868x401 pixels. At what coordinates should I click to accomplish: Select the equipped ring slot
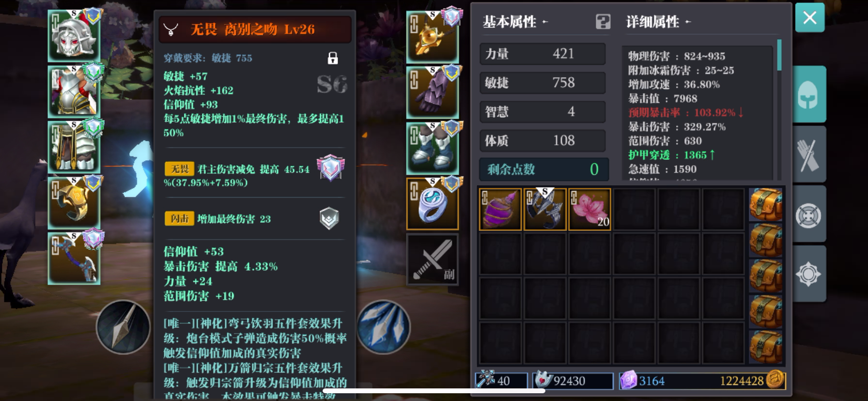(432, 203)
